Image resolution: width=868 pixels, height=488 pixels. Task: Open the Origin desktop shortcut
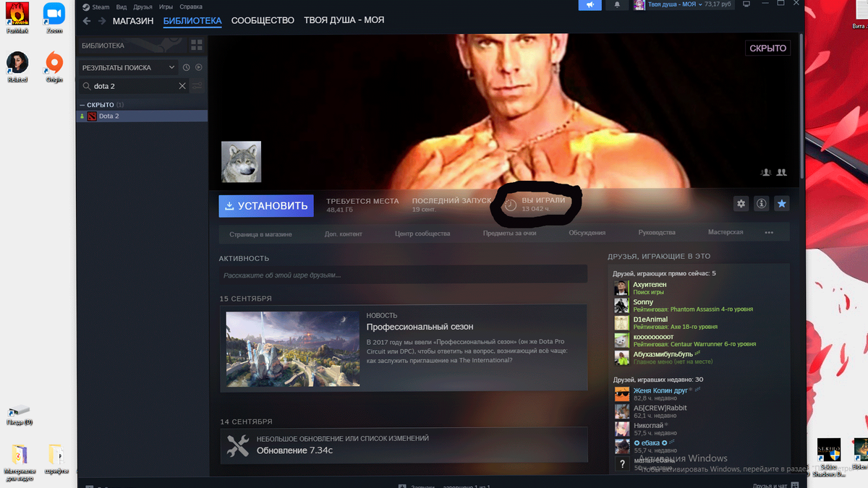[54, 67]
